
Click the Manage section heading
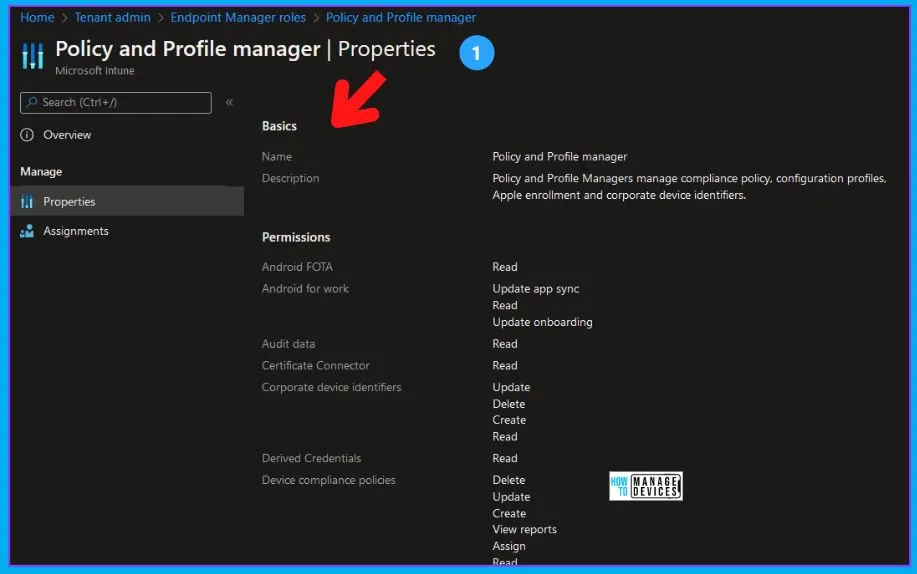(x=41, y=171)
